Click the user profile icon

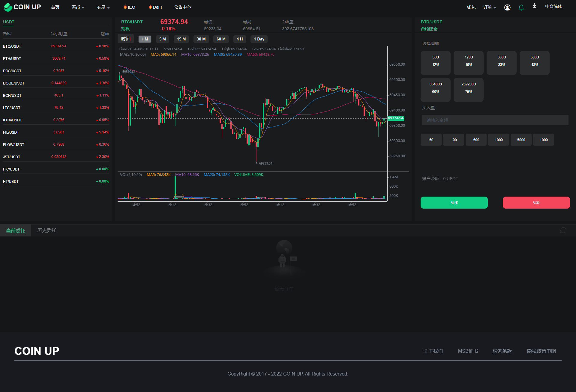pyautogui.click(x=507, y=7)
